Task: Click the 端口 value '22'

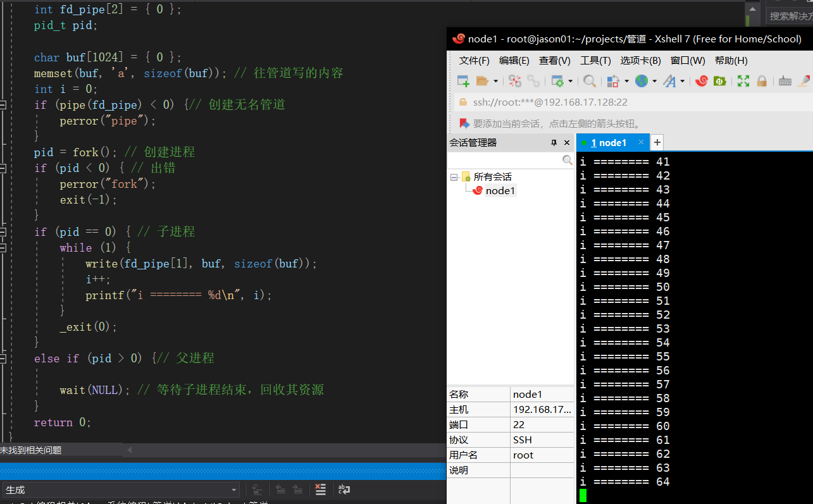Action: pos(542,425)
